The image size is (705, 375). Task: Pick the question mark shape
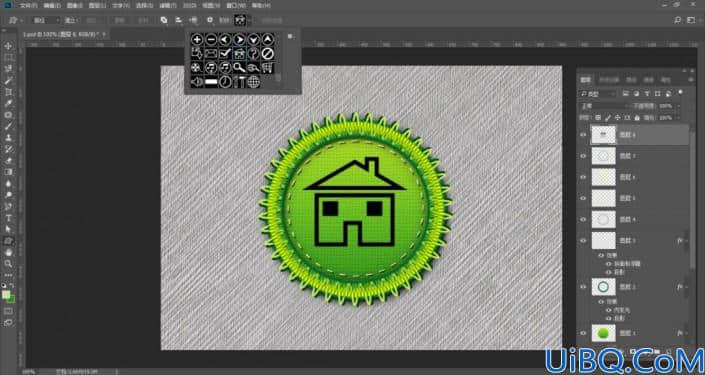coord(253,54)
